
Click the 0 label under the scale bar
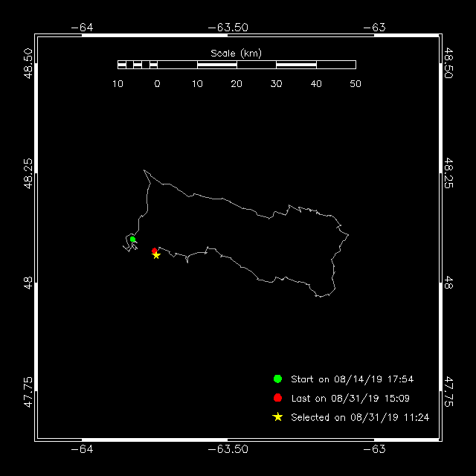tap(157, 84)
